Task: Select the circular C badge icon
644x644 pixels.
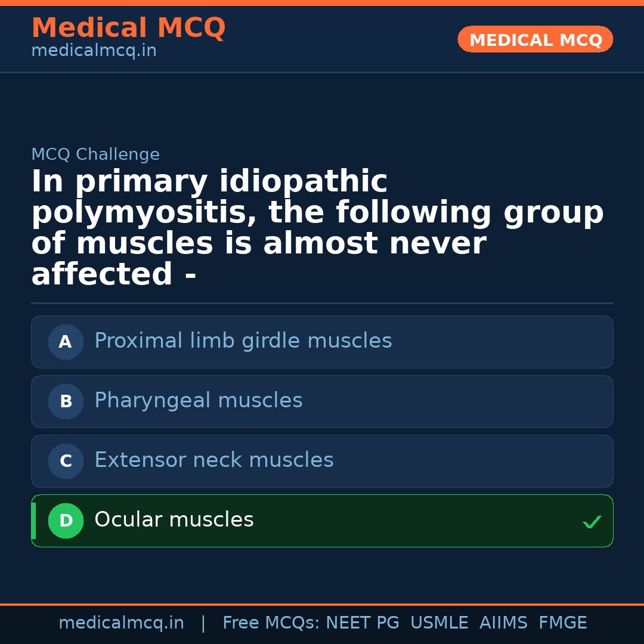Action: tap(66, 461)
